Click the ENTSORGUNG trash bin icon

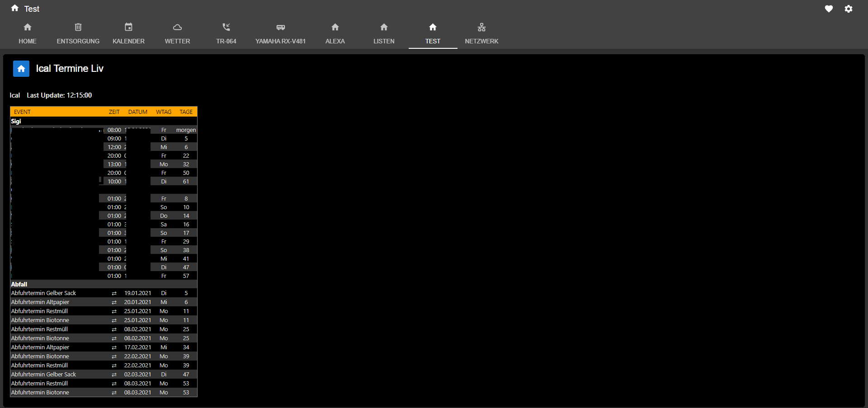(78, 28)
